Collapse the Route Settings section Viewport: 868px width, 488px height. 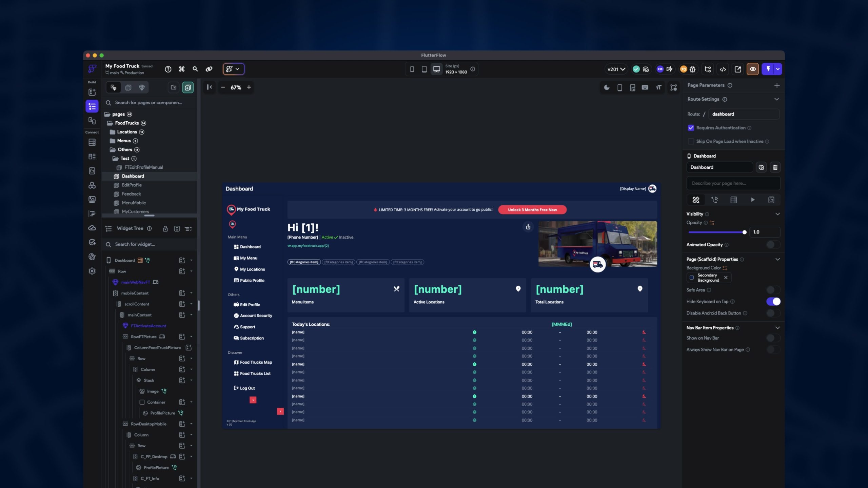click(x=776, y=99)
